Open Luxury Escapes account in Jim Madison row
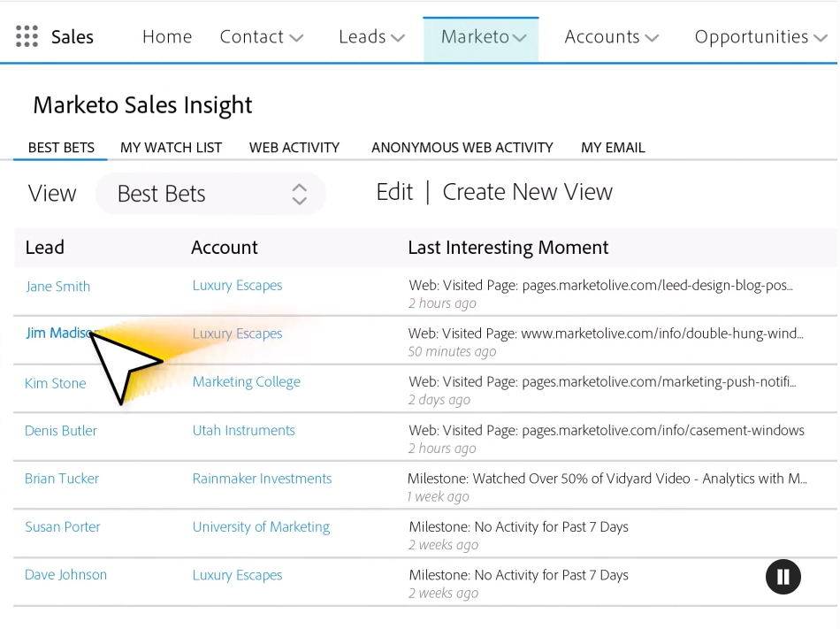Image resolution: width=840 pixels, height=629 pixels. click(237, 334)
